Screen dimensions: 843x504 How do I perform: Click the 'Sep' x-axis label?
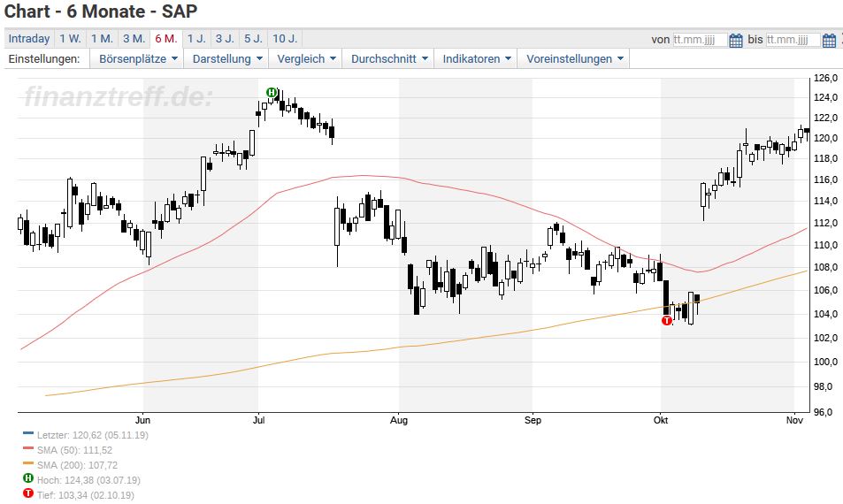click(x=533, y=420)
